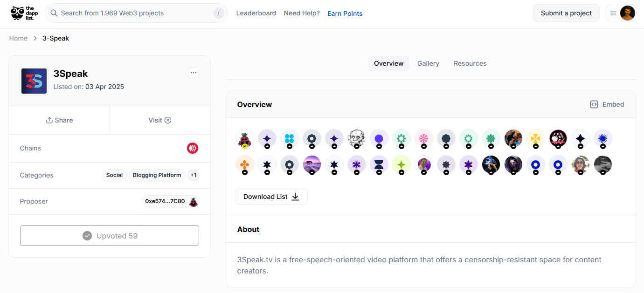The height and width of the screenshot is (293, 644).
Task: Click the Categories row label
Action: click(36, 175)
